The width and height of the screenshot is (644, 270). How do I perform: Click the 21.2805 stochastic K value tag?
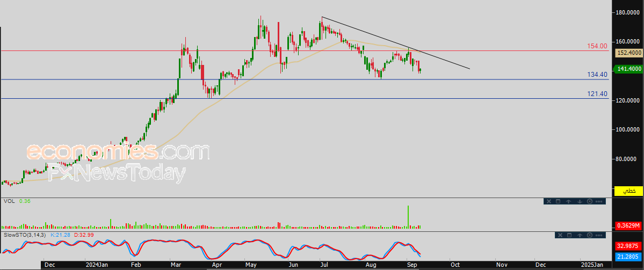[x=628, y=257]
